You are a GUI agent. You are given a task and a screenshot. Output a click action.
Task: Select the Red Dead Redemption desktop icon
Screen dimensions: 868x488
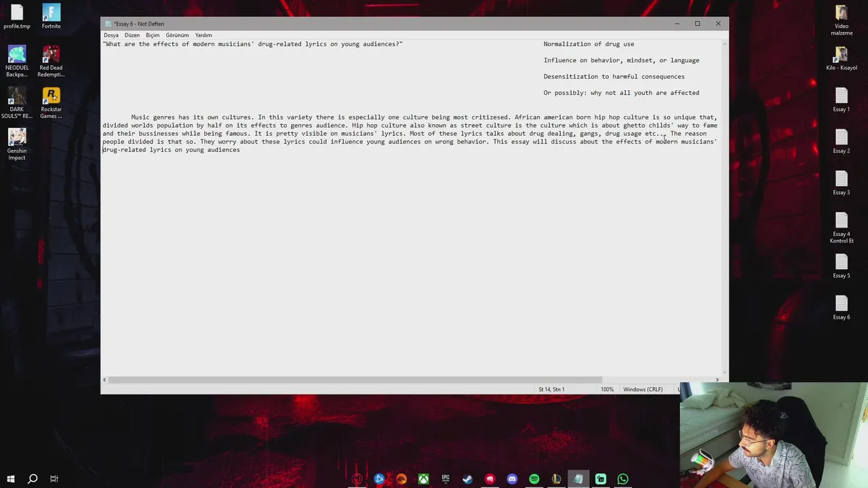point(51,61)
